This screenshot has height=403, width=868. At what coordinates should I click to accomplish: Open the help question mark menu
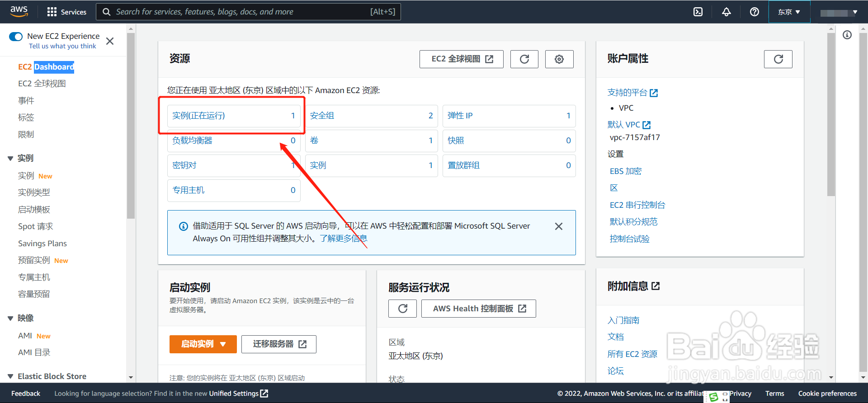754,12
